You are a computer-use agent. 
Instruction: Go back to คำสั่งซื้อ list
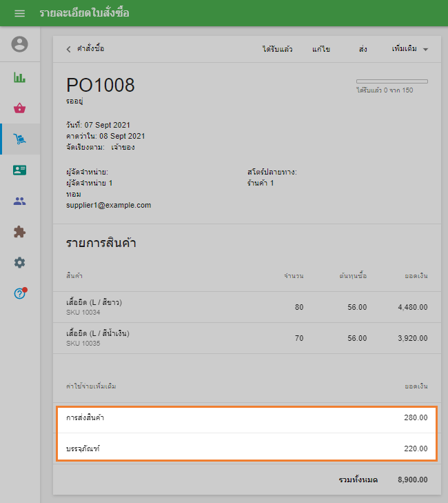[85, 49]
